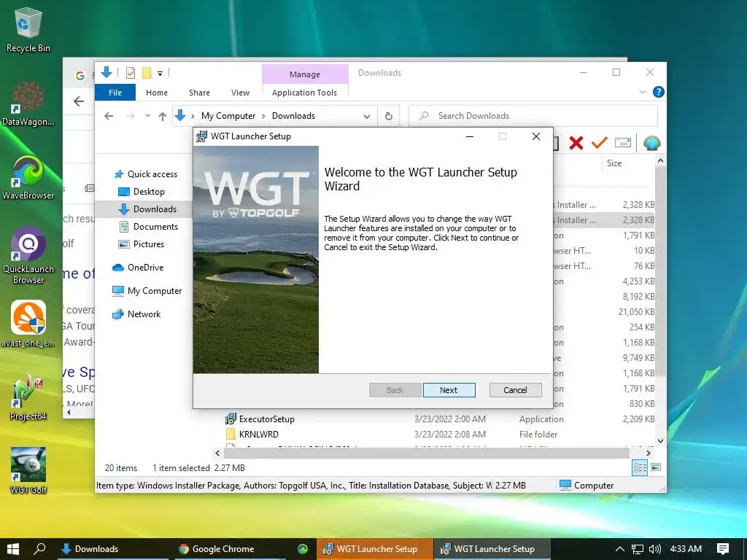Screen dimensions: 747x560
Task: Expand address bar history dropdown
Action: coord(367,116)
